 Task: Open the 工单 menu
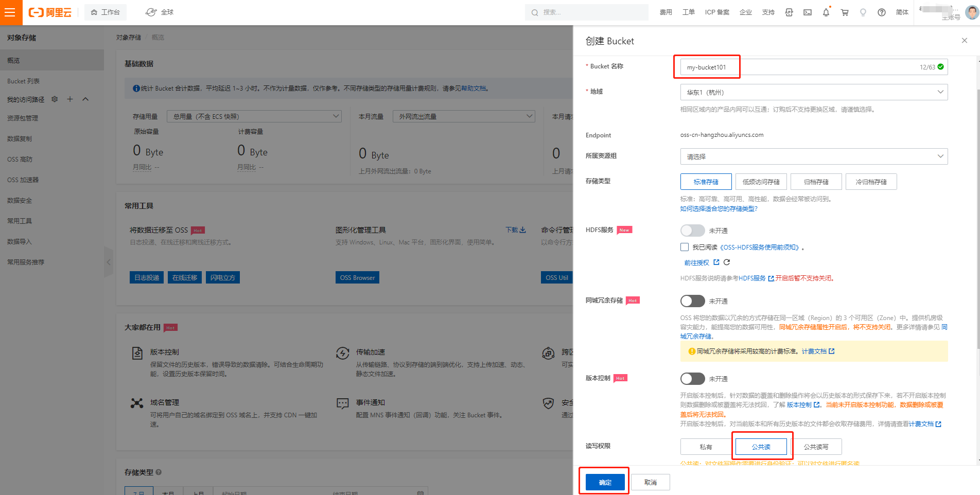[689, 12]
